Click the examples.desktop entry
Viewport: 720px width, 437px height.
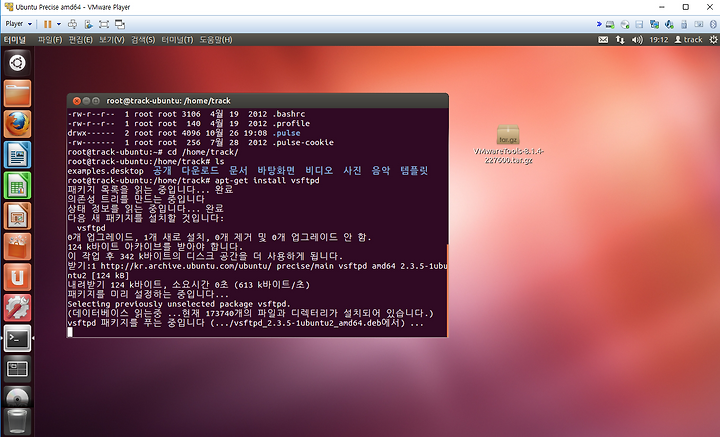point(106,171)
